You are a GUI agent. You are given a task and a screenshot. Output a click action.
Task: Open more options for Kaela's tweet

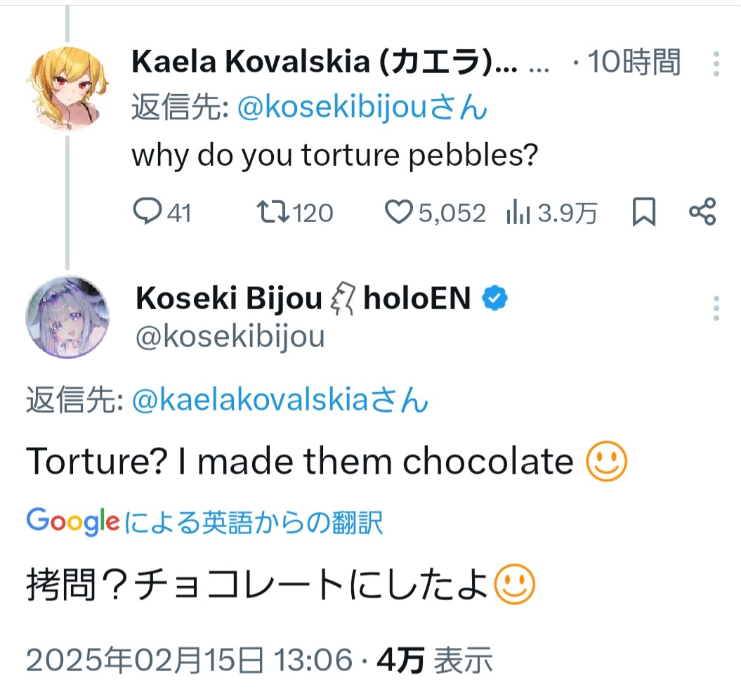click(716, 64)
